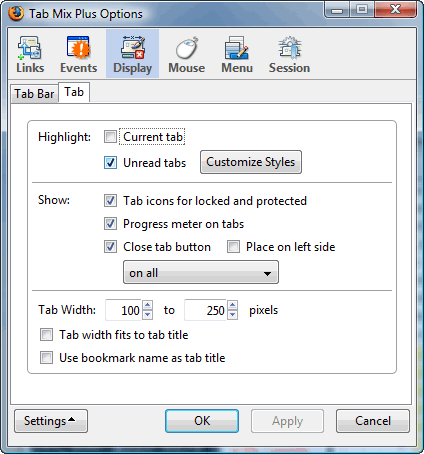The height and width of the screenshot is (454, 424).
Task: Increase maximum tab width spinner
Action: [x=233, y=305]
